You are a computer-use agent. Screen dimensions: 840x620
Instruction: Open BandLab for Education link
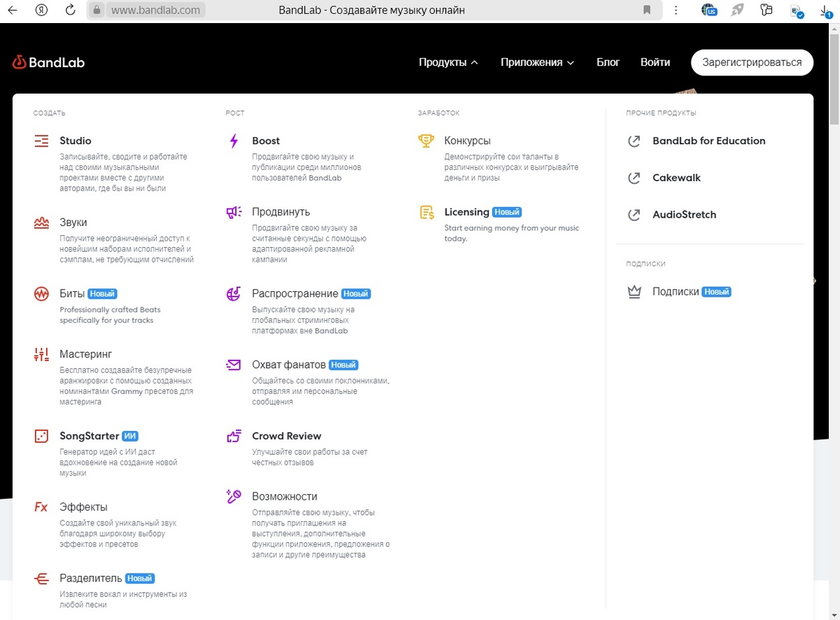[x=709, y=141]
